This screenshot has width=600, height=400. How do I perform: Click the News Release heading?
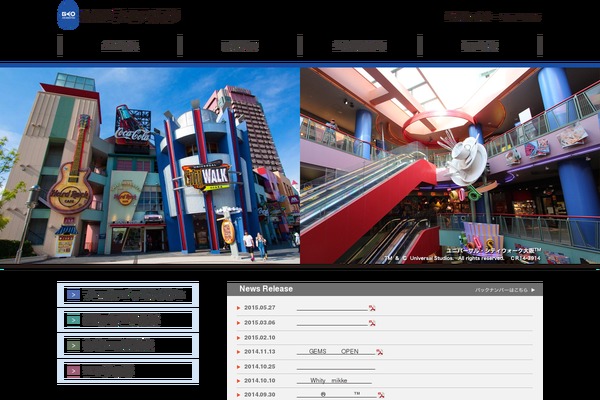point(266,289)
